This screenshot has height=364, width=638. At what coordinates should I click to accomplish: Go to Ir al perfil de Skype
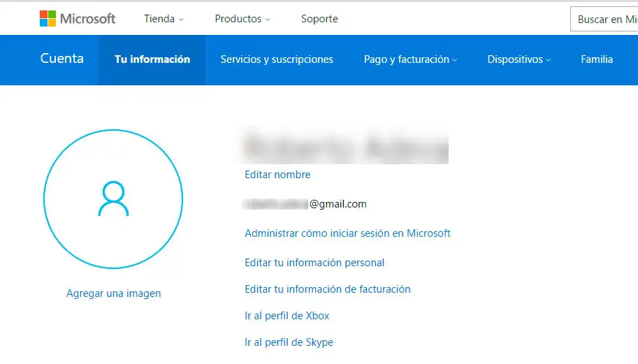click(289, 342)
